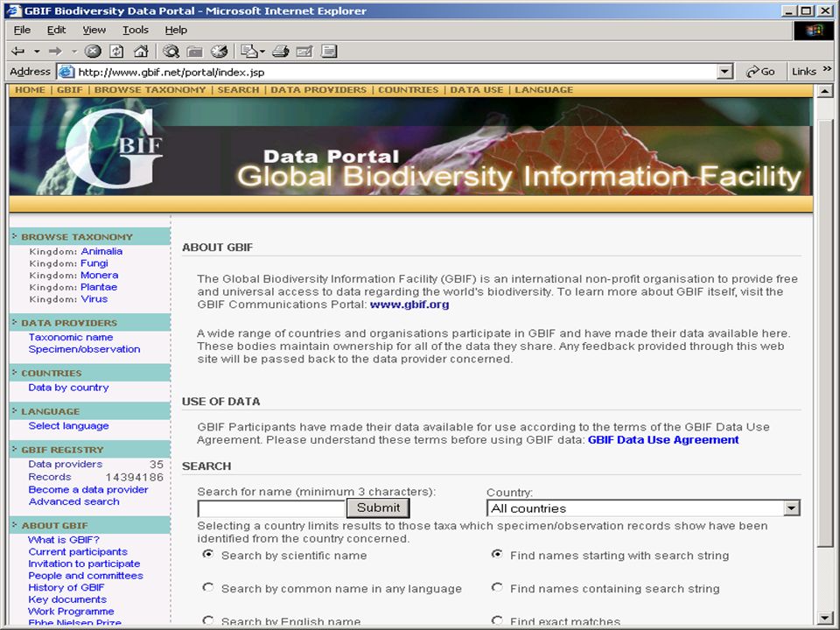Open the Advanced search link
Viewport: 840px width, 630px height.
[x=73, y=501]
